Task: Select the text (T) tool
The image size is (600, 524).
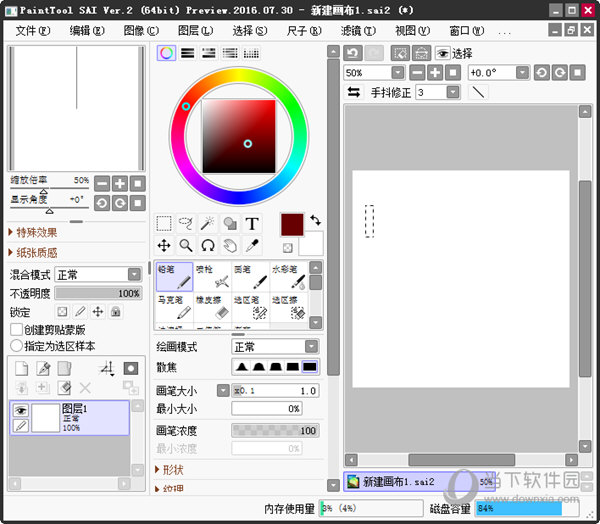Action: pyautogui.click(x=252, y=223)
